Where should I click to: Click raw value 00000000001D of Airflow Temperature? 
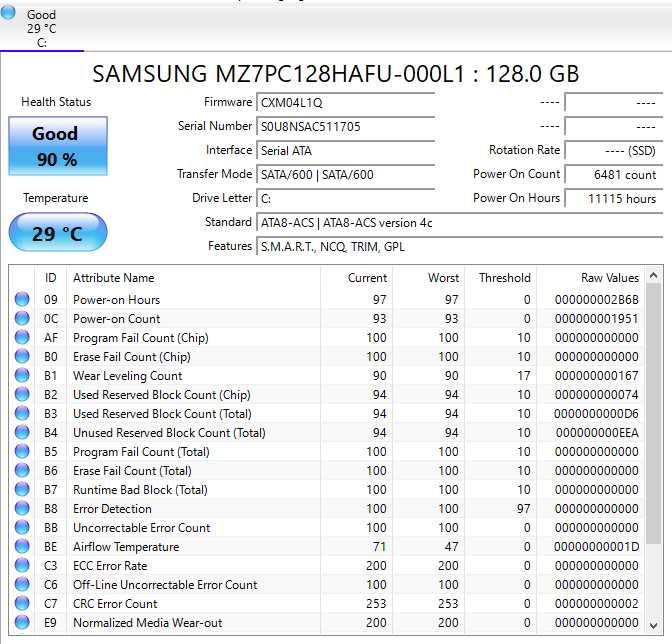tap(597, 547)
